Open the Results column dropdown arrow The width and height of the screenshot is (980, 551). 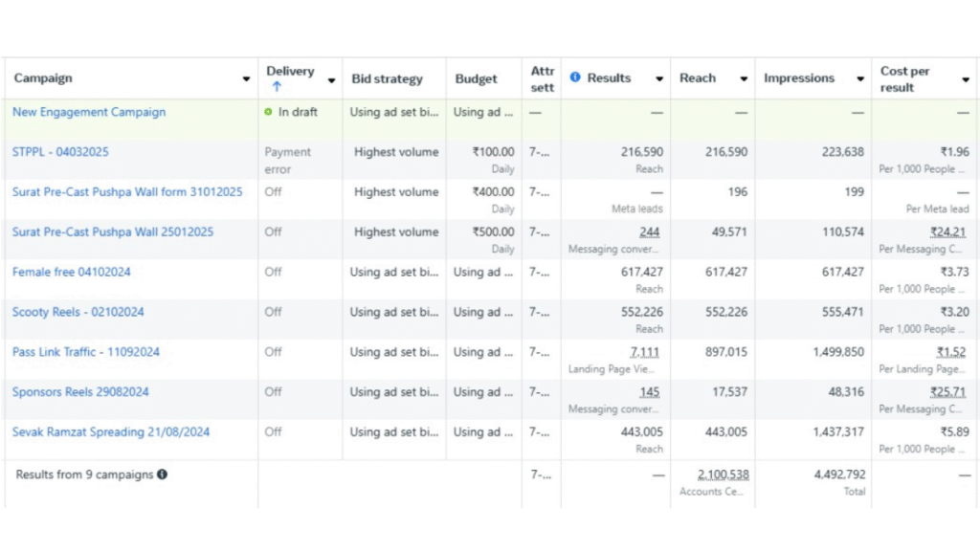click(x=659, y=79)
